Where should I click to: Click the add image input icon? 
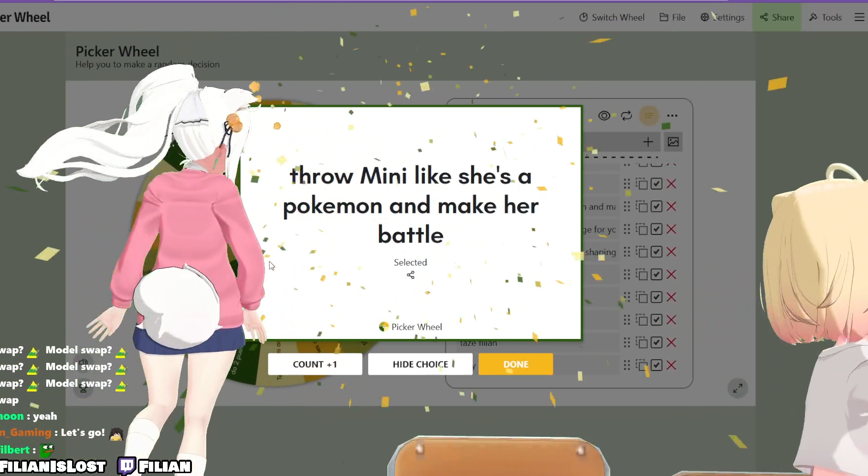coord(673,142)
